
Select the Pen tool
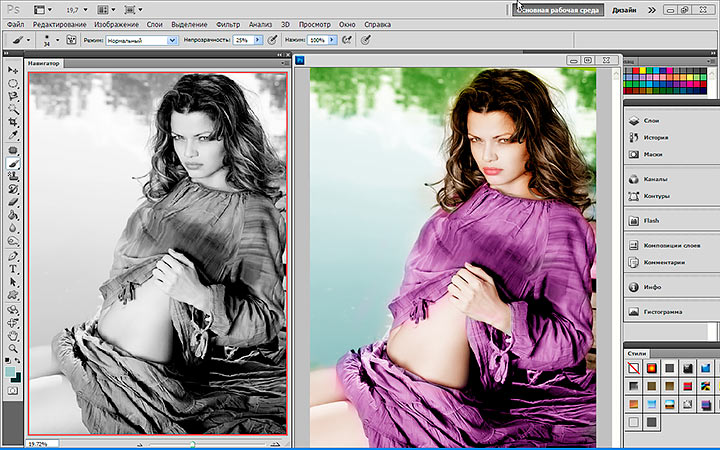(x=13, y=256)
